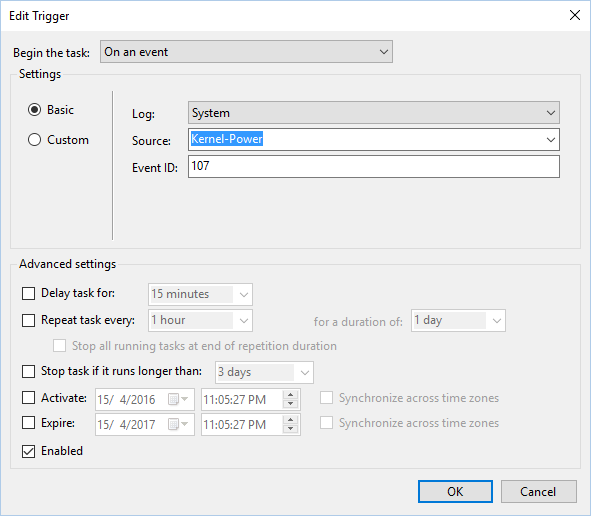Open the Begin the task dropdown

[x=246, y=52]
